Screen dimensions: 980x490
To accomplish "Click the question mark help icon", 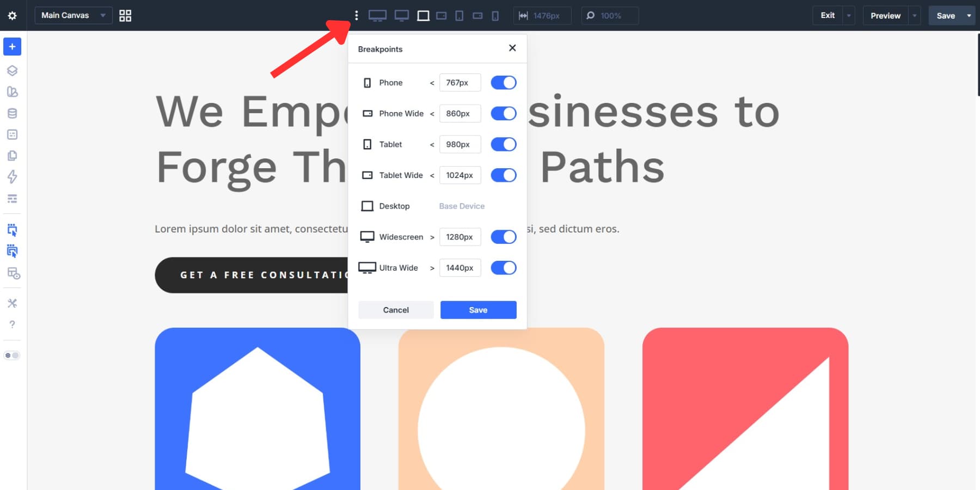I will [12, 324].
